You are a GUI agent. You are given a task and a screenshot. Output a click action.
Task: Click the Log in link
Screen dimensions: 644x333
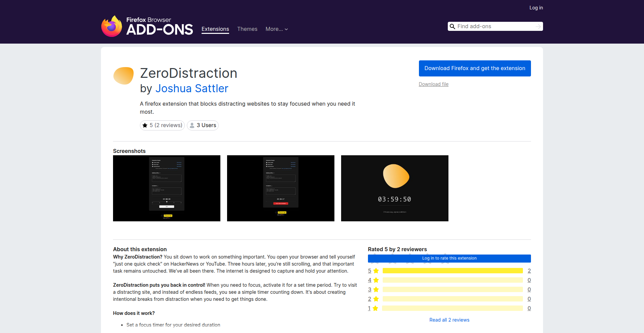coord(536,8)
